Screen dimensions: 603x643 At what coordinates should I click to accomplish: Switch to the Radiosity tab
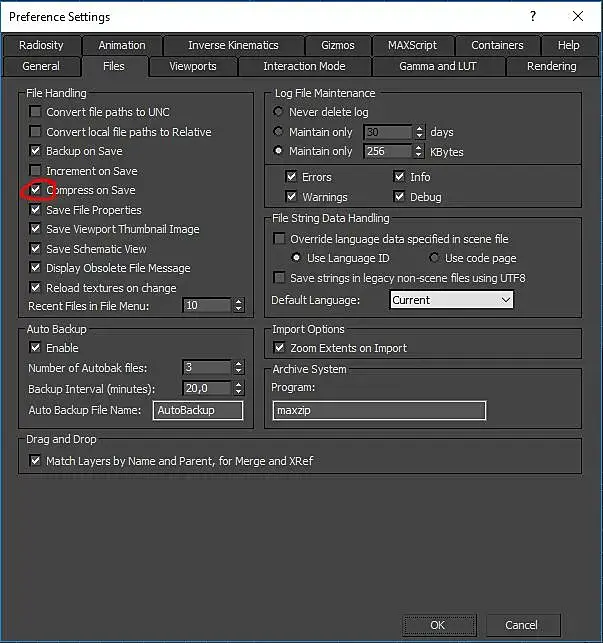(41, 45)
